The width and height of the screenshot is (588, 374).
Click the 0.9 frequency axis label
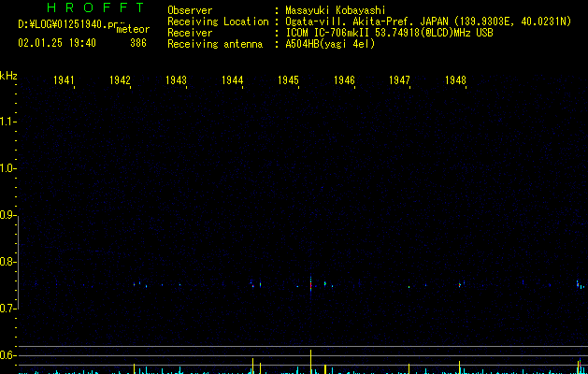(7, 216)
